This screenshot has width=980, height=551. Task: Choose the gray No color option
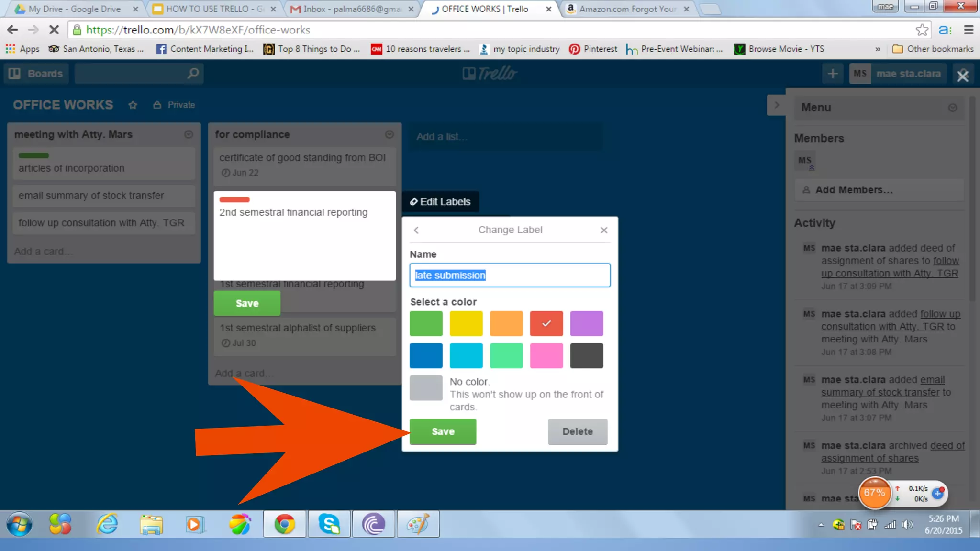[x=426, y=387]
